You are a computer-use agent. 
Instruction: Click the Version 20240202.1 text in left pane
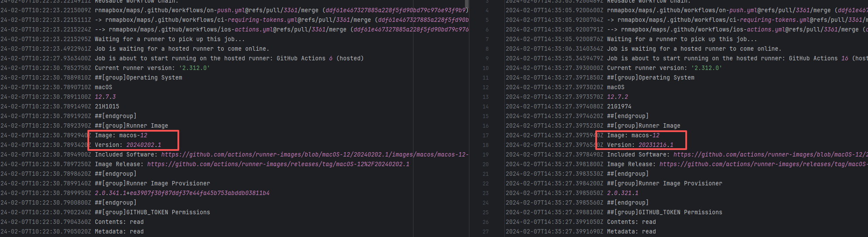pyautogui.click(x=128, y=145)
